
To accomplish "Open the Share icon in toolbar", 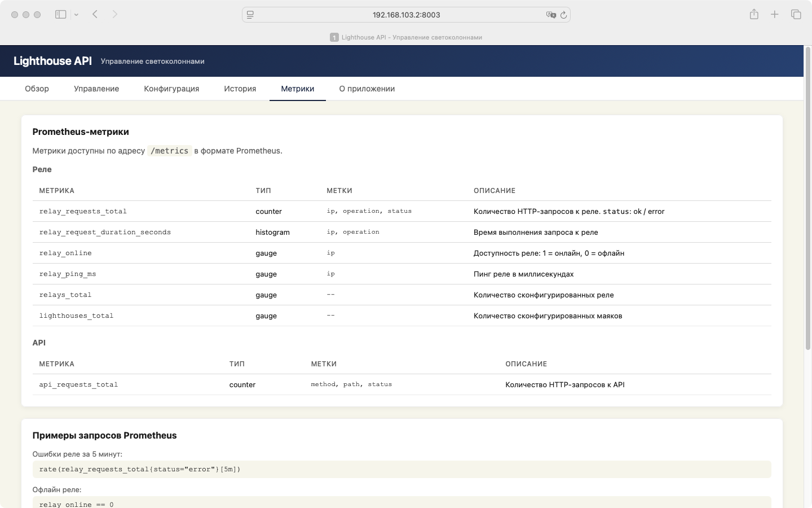I will (754, 15).
